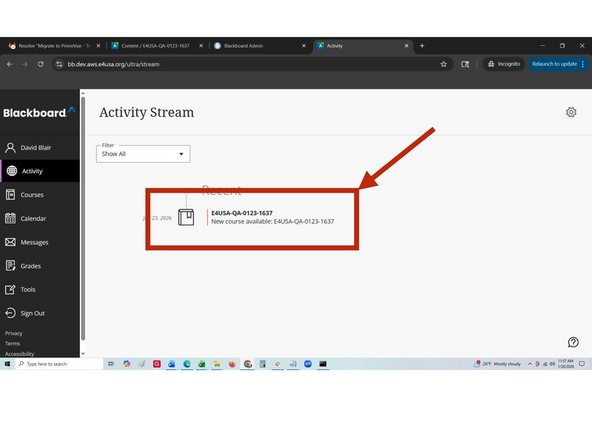Click the site information icon in address bar
This screenshot has width=592, height=444.
pos(59,64)
